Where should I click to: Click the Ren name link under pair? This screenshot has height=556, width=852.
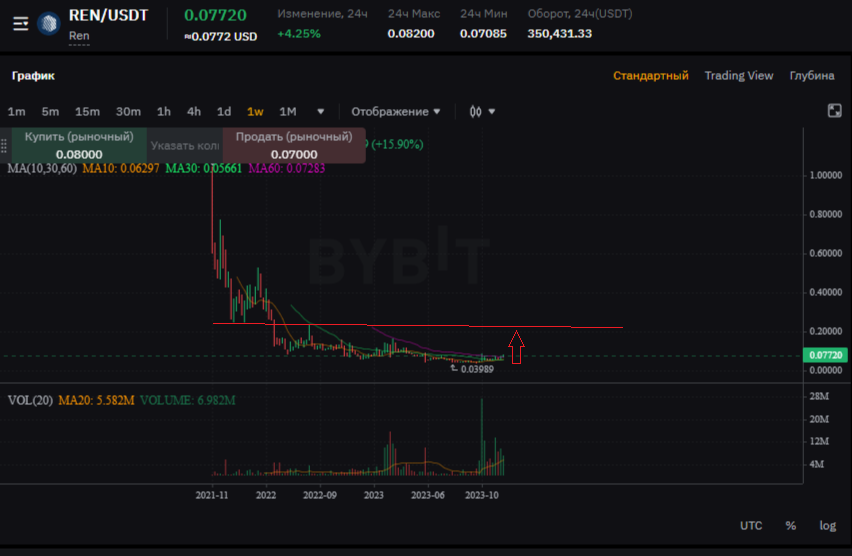pyautogui.click(x=79, y=36)
